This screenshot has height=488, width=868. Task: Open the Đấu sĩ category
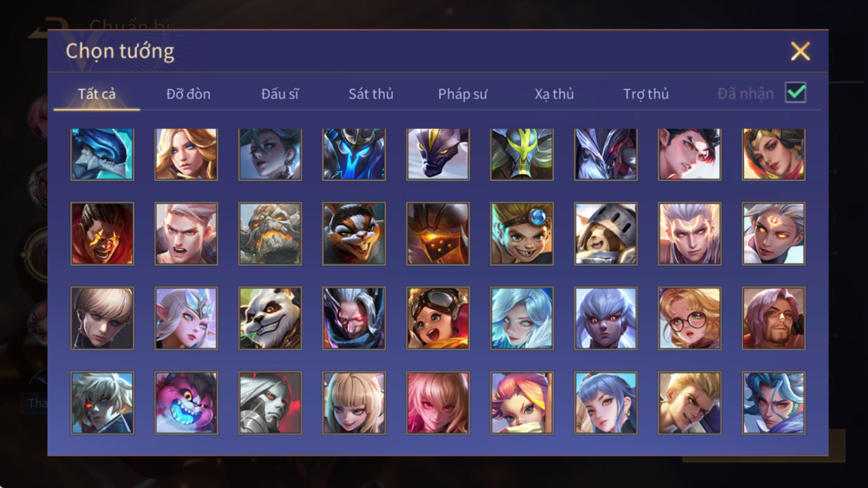280,94
